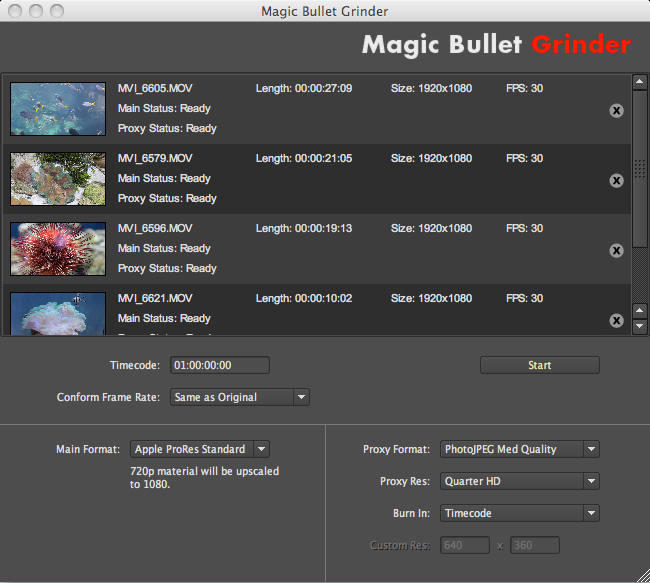Click the Custom Res height field 360
Screen dimensions: 650x583
pos(535,545)
